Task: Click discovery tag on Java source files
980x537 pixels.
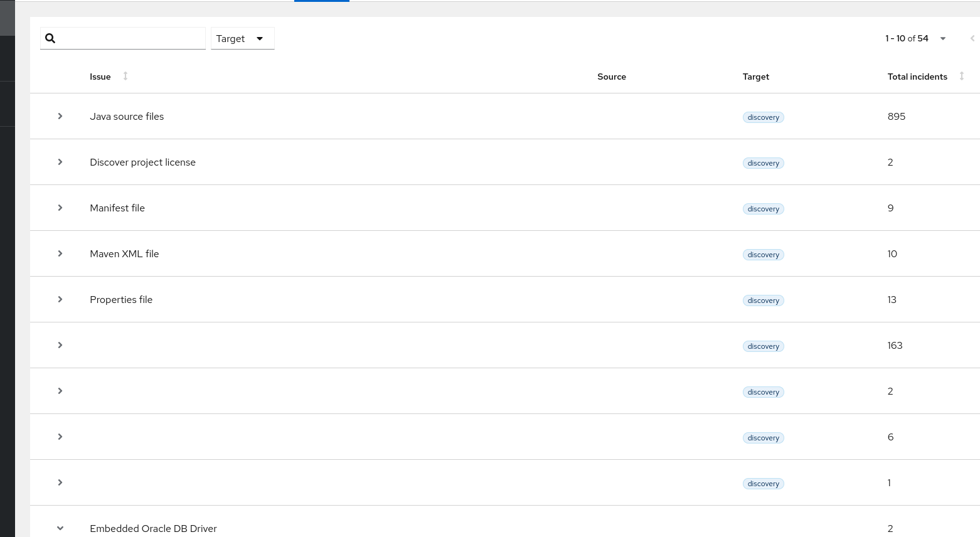Action: coord(763,117)
